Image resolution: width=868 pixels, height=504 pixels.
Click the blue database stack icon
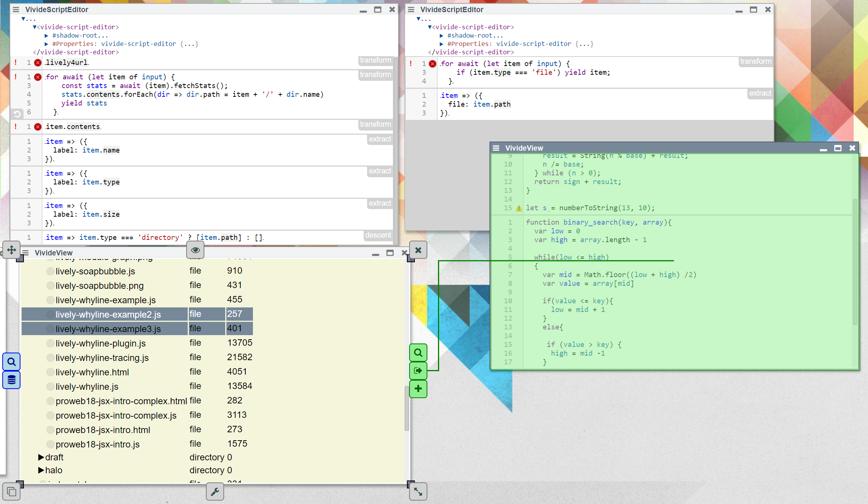pyautogui.click(x=11, y=380)
